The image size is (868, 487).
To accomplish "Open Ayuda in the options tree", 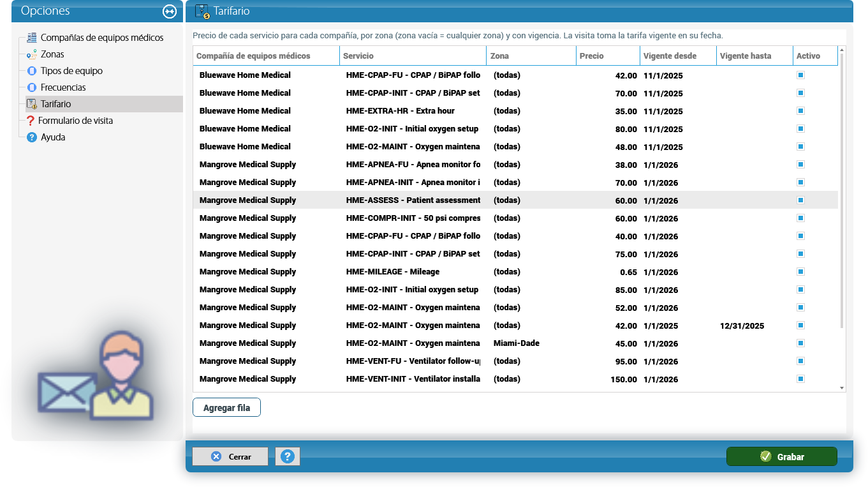I will pos(53,137).
